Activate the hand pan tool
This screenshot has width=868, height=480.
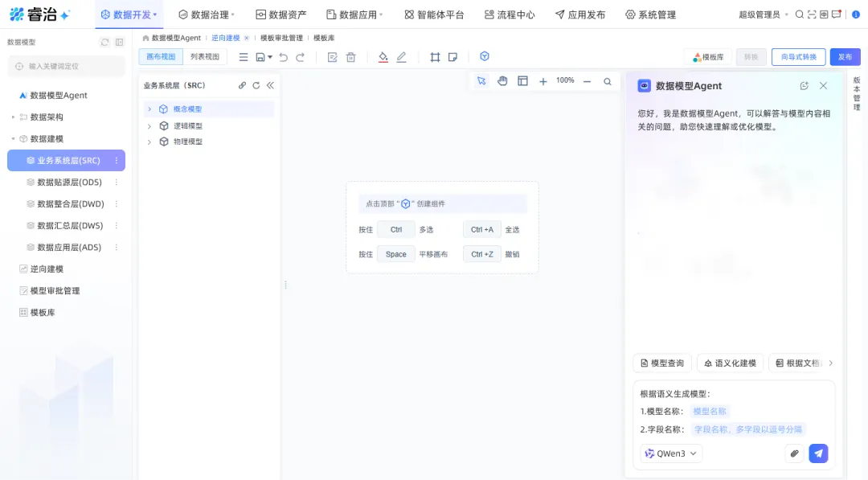pyautogui.click(x=502, y=81)
